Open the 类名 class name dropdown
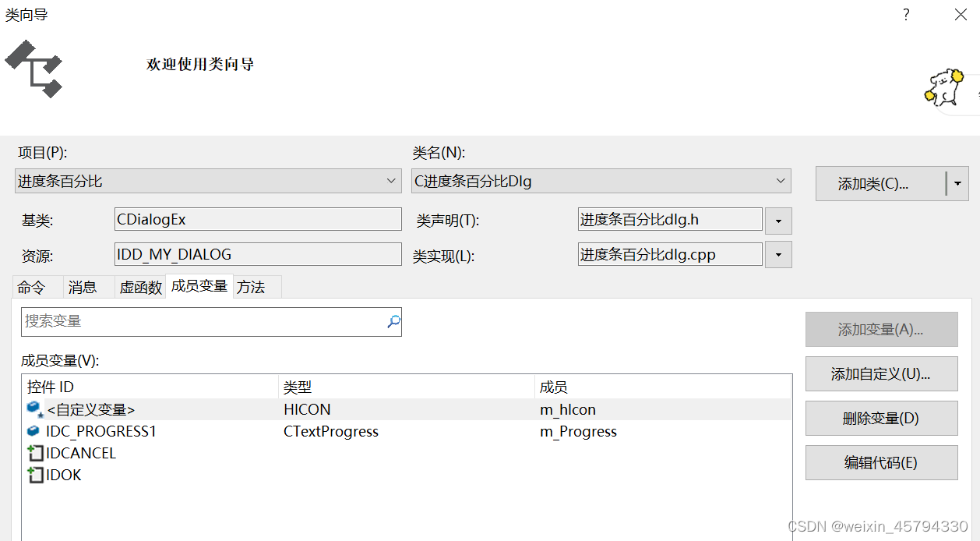 [780, 180]
